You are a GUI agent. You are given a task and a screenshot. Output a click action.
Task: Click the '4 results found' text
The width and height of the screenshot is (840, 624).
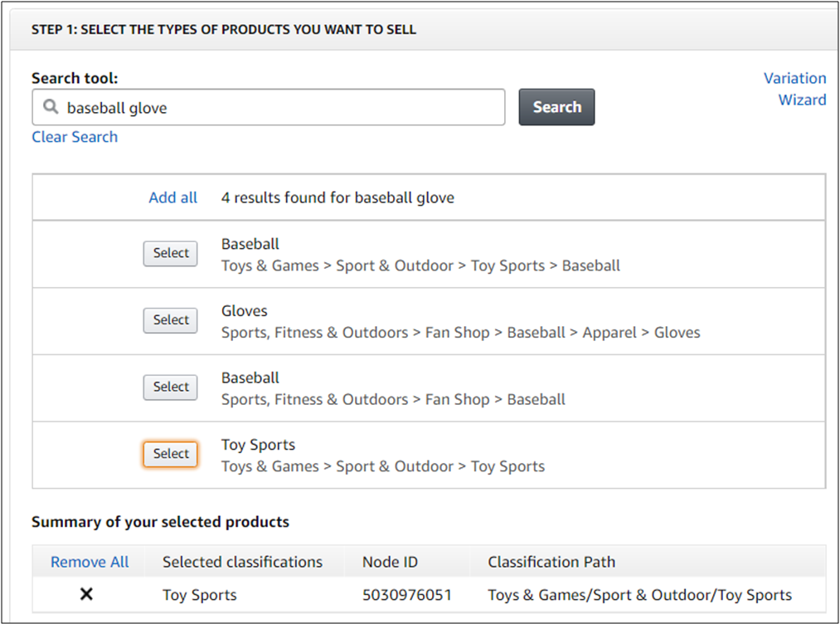point(337,197)
